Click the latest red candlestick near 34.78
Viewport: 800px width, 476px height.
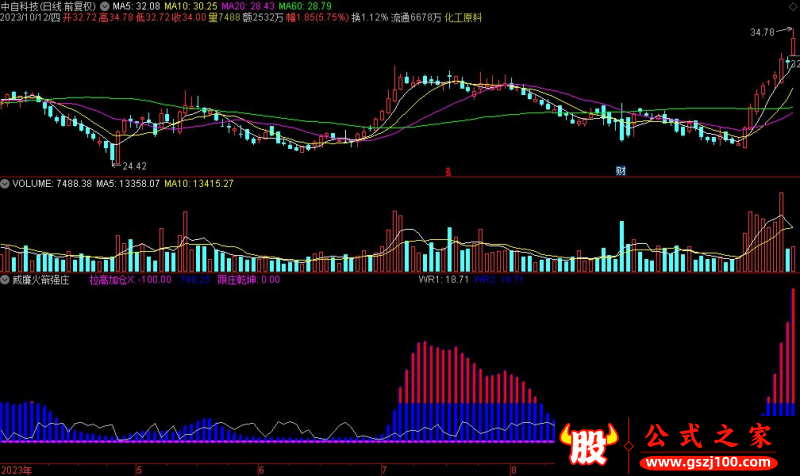tap(793, 44)
